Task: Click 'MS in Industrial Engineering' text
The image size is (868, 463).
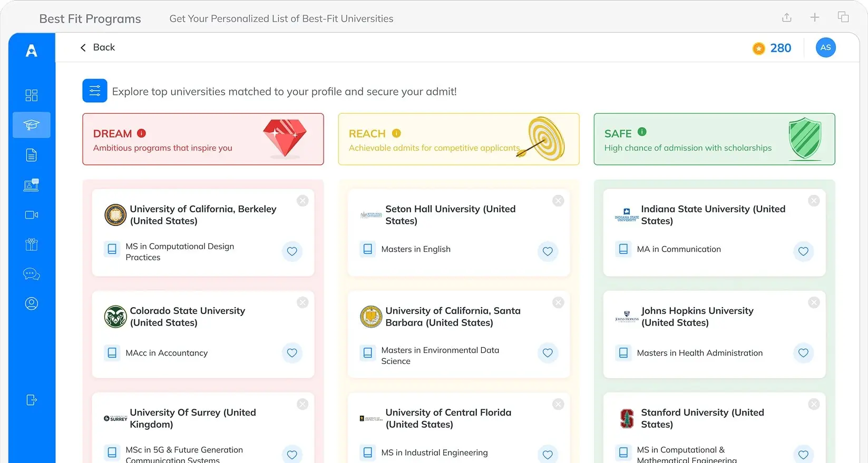Action: [x=434, y=452]
